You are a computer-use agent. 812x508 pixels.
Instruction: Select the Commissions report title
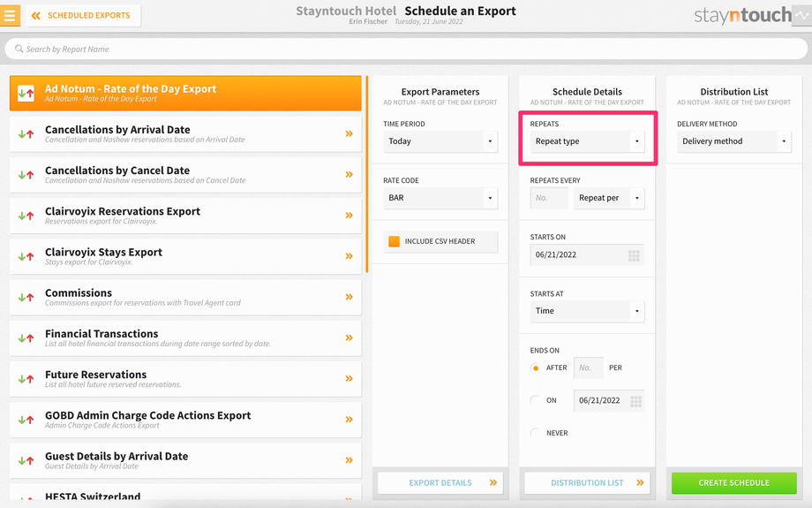click(x=79, y=293)
